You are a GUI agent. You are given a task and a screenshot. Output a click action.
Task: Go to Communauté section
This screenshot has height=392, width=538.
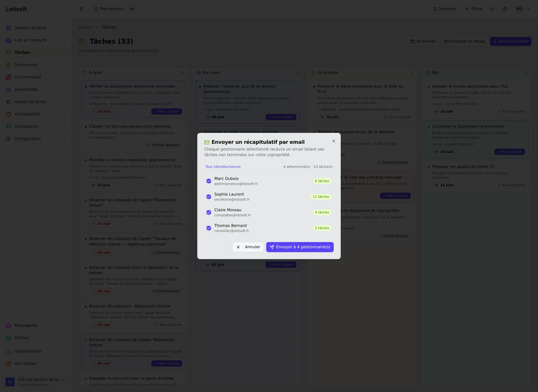click(x=36, y=77)
